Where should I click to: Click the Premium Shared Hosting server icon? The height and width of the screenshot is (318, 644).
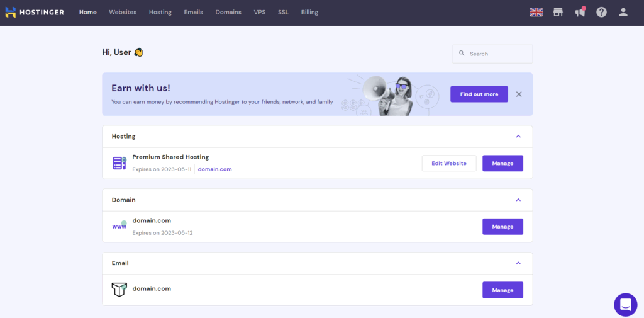119,163
